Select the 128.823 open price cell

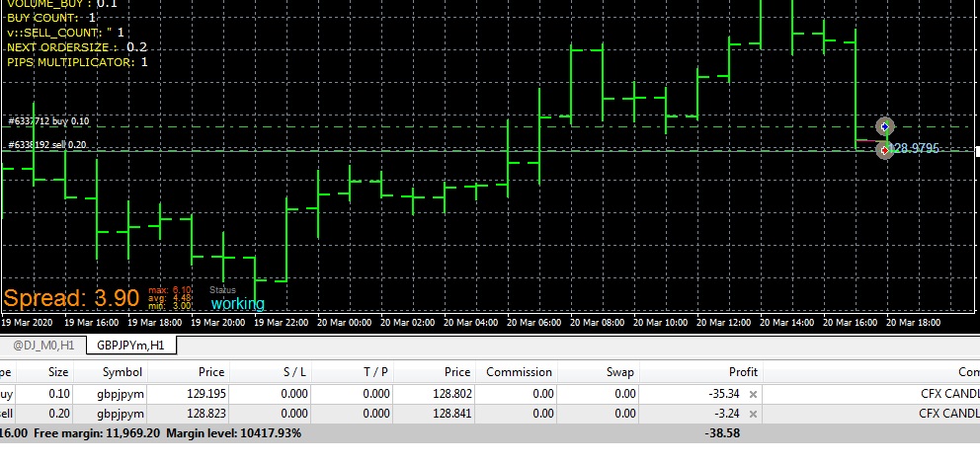(x=205, y=415)
